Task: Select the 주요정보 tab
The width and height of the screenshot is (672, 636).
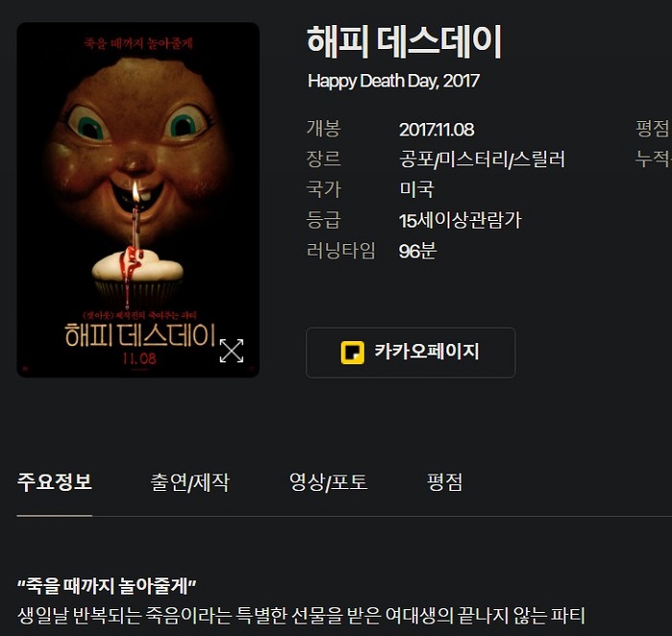Action: (55, 482)
